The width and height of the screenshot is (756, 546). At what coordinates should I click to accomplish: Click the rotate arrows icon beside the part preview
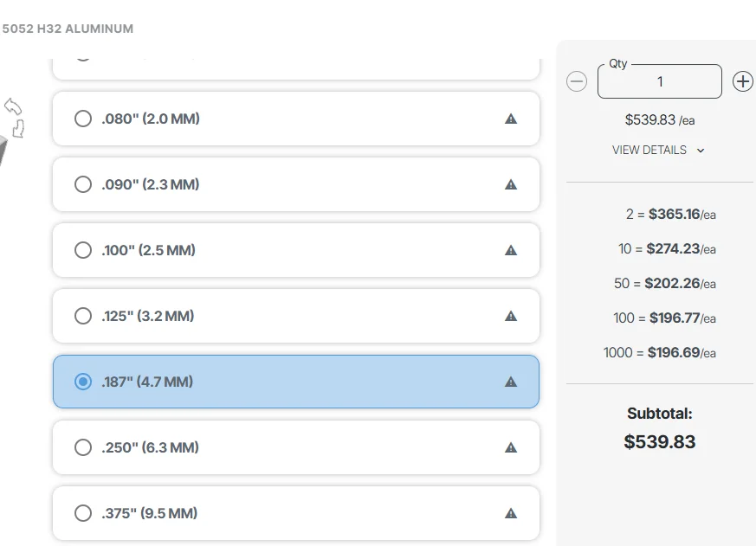[15, 117]
